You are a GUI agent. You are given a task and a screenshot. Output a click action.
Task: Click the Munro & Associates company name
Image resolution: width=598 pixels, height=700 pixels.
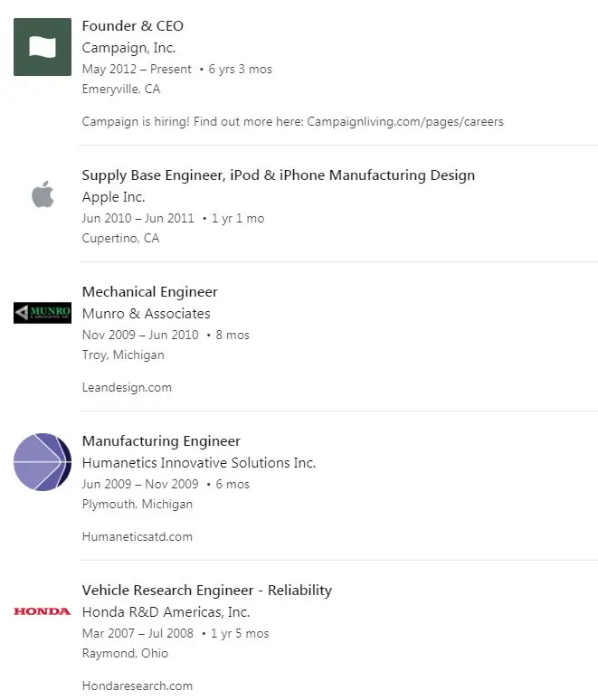coord(146,314)
